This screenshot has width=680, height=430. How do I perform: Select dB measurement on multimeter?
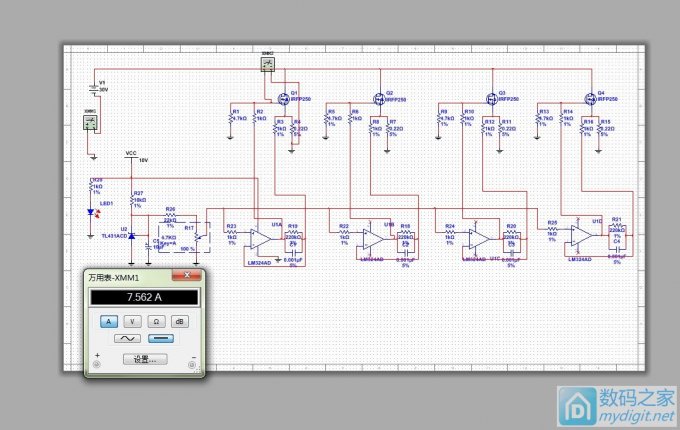pyautogui.click(x=180, y=322)
